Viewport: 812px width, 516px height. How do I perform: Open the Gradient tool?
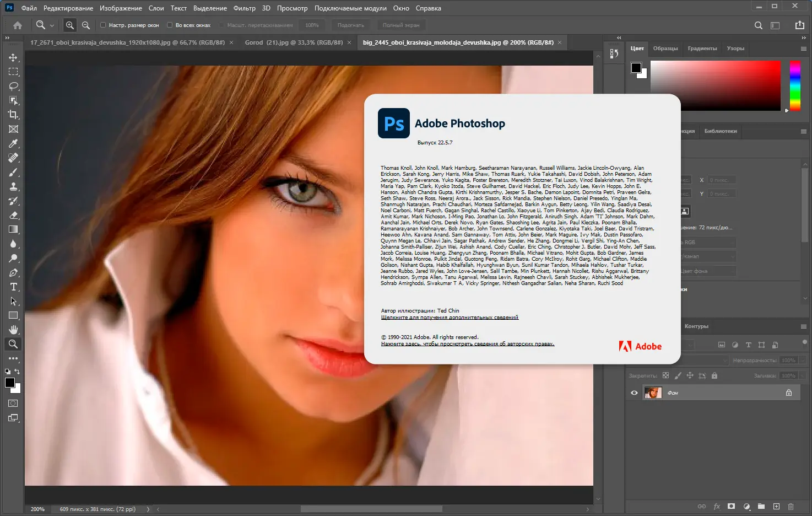13,229
